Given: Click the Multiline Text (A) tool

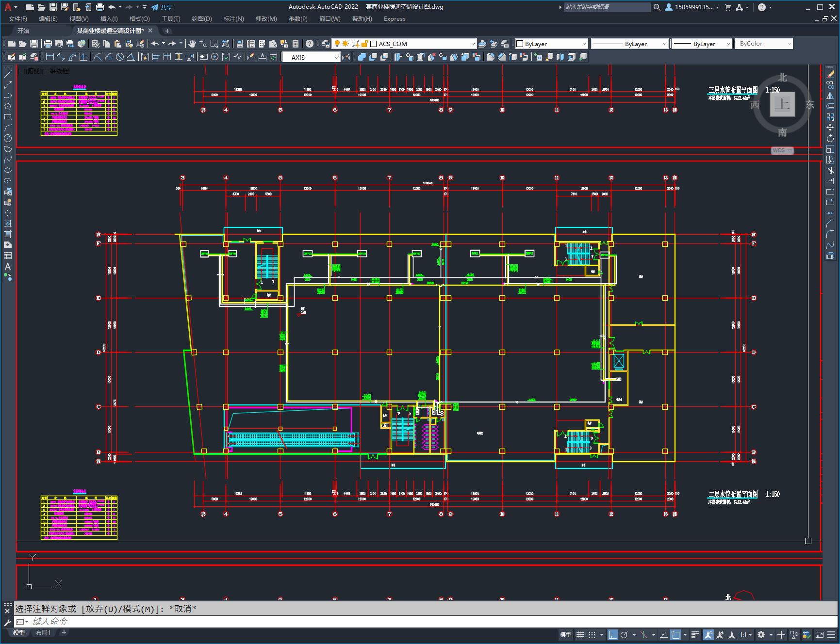Looking at the screenshot, I should 8,266.
